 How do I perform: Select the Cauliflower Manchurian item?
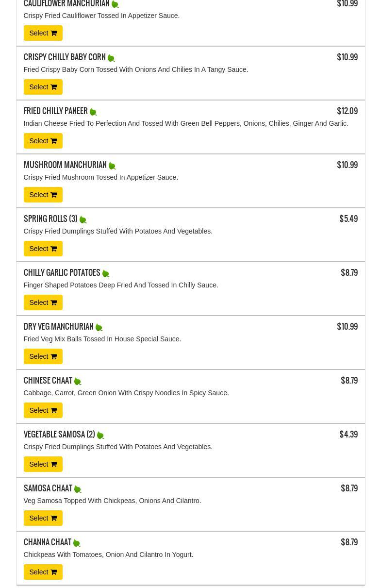[43, 33]
